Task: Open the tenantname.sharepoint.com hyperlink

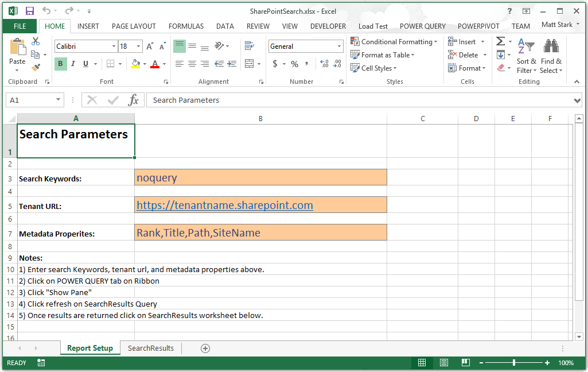Action: pyautogui.click(x=225, y=206)
